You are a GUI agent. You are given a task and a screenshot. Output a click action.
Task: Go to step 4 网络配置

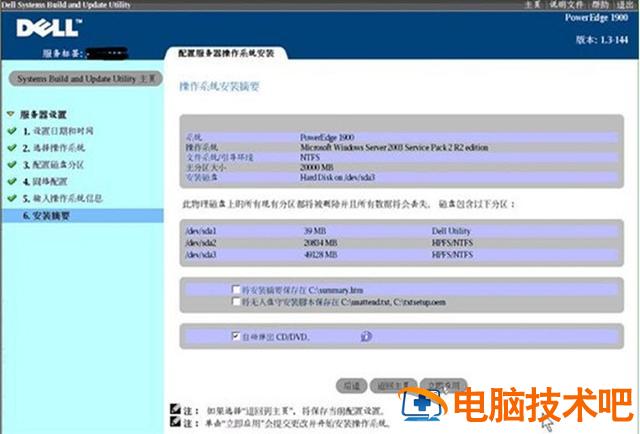(45, 182)
